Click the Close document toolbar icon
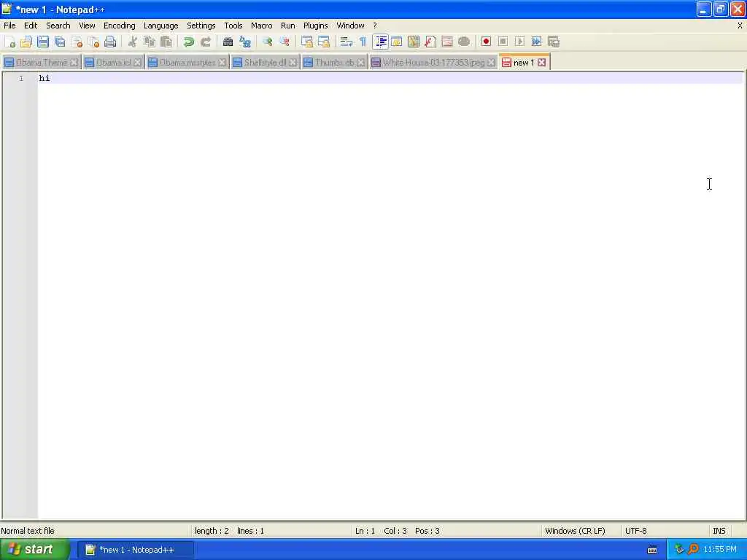Image resolution: width=747 pixels, height=560 pixels. [x=77, y=42]
